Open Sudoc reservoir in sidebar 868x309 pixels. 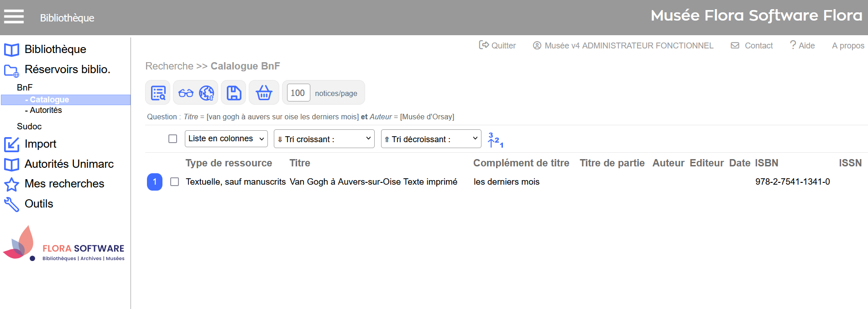pos(29,127)
